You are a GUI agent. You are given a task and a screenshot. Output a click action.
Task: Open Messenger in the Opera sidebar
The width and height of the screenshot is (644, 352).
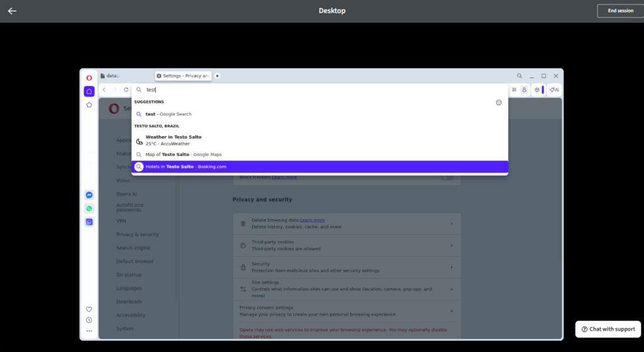pyautogui.click(x=89, y=195)
